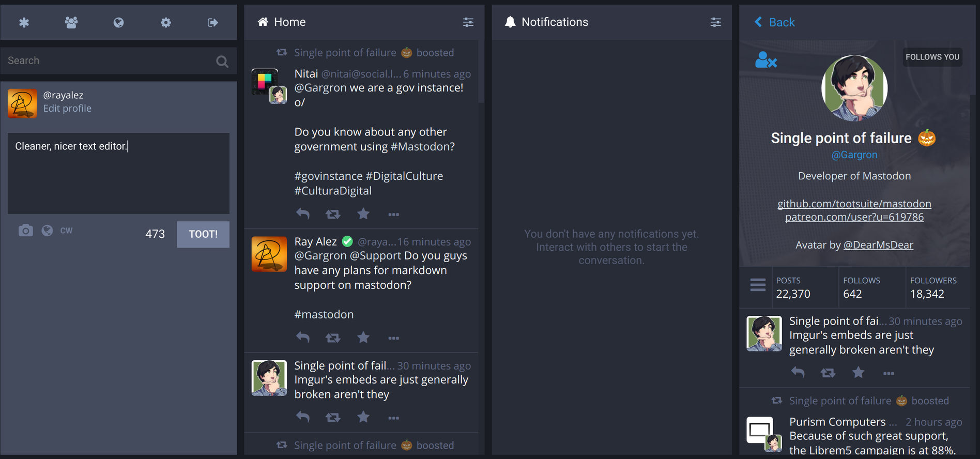The height and width of the screenshot is (459, 980).
Task: Open the Federated timeline globe icon
Action: tap(118, 22)
